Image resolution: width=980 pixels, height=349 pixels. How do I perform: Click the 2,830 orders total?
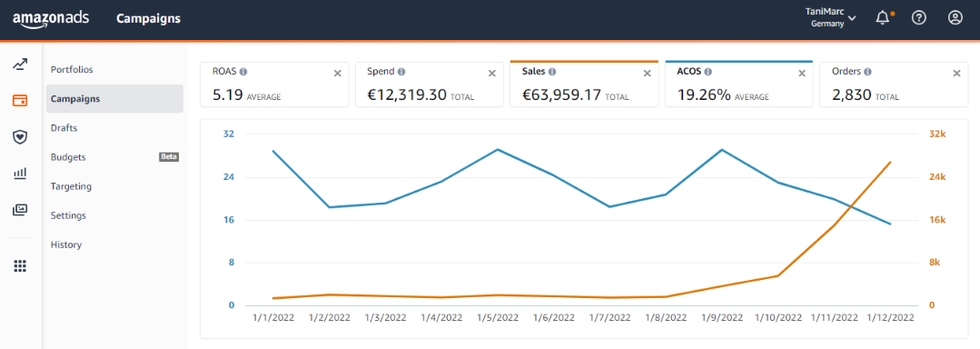(x=851, y=95)
